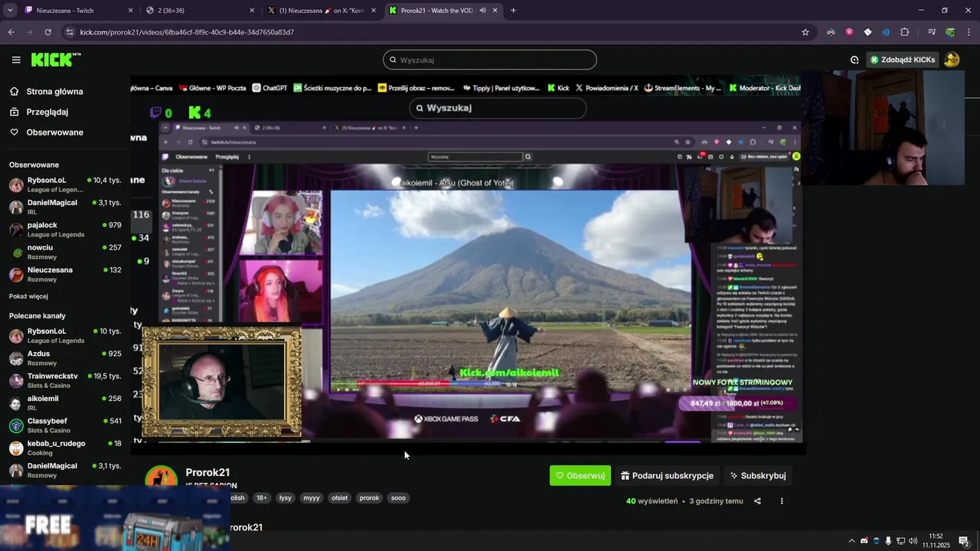Open nowciu channel in sidebar

[65, 252]
